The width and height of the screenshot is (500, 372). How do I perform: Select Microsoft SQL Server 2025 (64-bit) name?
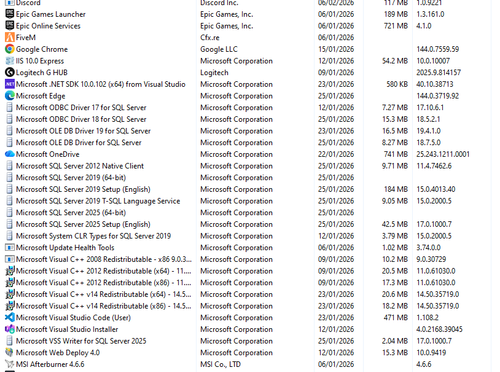[71, 213]
